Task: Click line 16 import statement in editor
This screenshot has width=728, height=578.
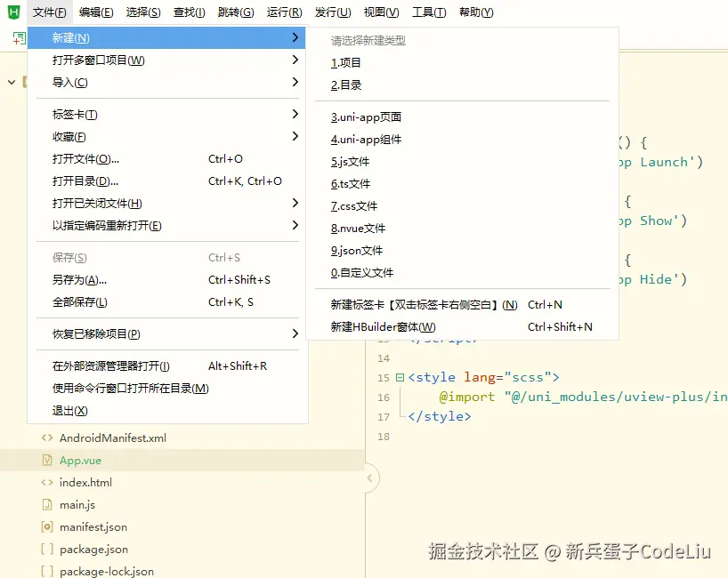Action: click(583, 397)
